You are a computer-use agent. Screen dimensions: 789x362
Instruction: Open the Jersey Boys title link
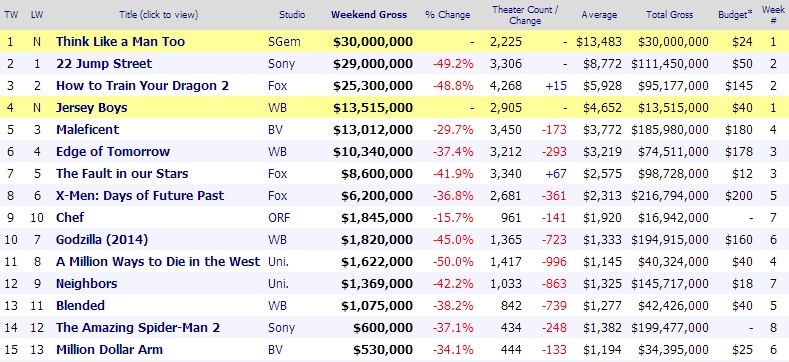[92, 108]
